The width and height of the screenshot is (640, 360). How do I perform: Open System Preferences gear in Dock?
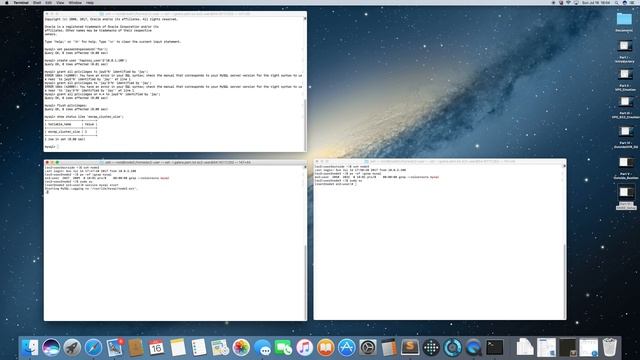point(368,348)
